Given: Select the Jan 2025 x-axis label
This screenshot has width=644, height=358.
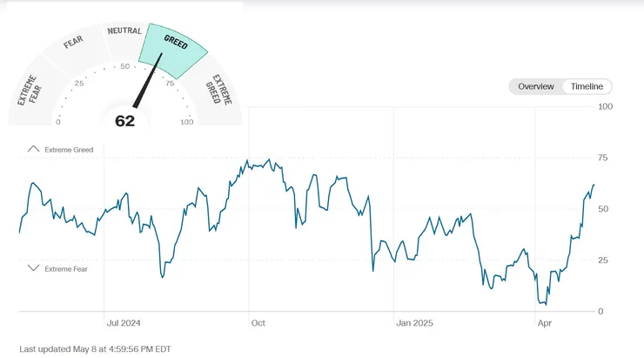Looking at the screenshot, I should (x=413, y=322).
